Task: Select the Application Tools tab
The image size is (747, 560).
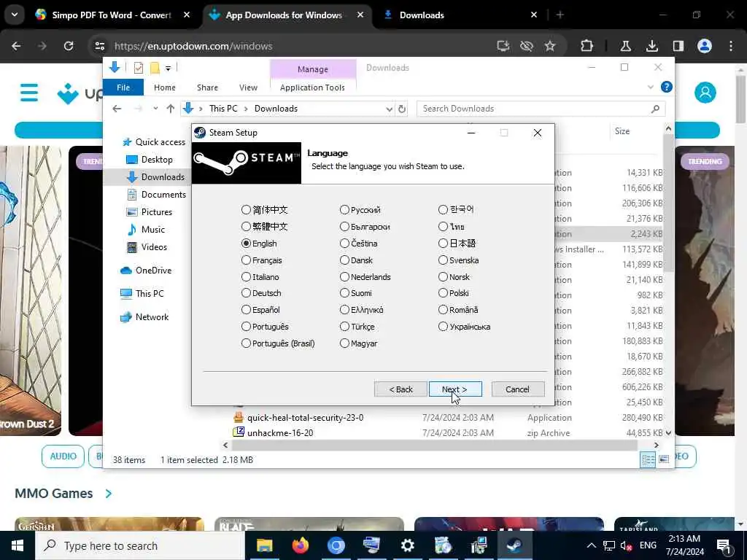Action: click(x=312, y=87)
